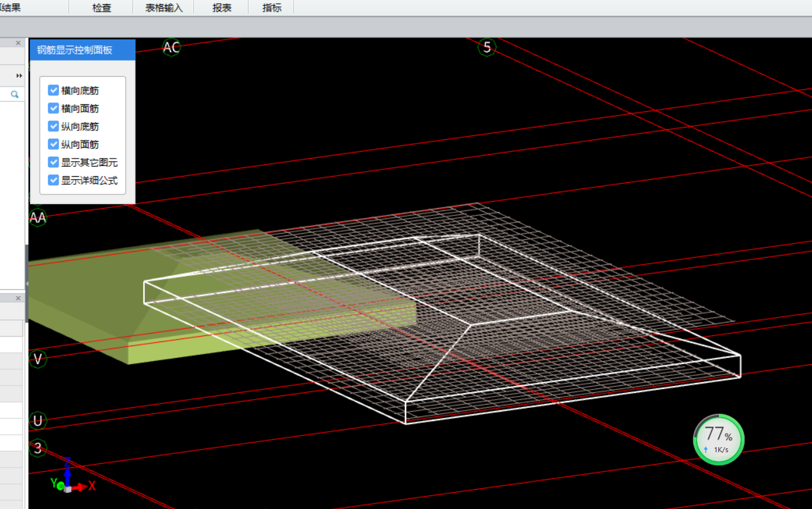Select the U axis grid label

pos(38,421)
